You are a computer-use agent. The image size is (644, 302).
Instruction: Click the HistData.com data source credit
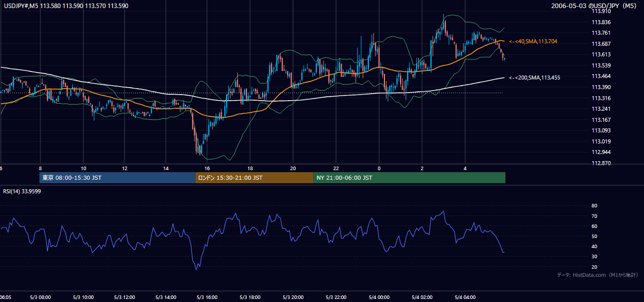(598, 275)
